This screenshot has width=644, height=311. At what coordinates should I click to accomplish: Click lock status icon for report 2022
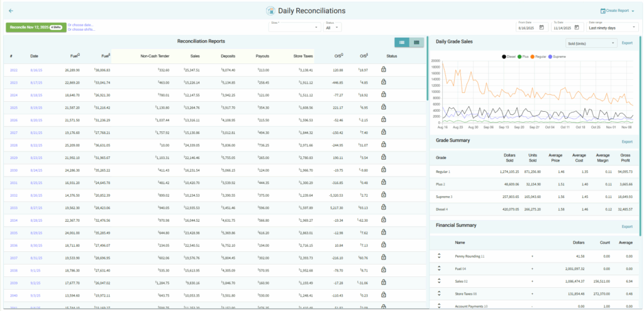click(x=383, y=70)
